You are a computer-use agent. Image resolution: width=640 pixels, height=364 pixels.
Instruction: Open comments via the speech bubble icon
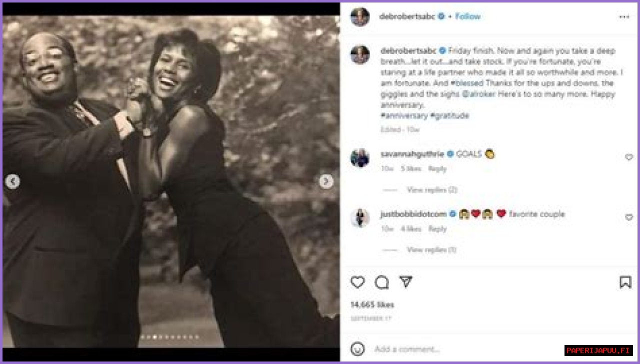382,283
